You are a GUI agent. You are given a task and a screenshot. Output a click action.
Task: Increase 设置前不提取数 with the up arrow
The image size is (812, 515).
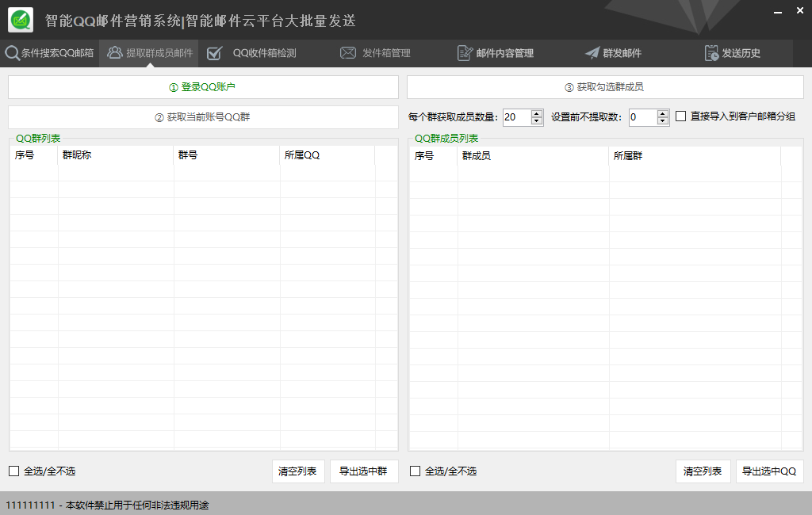click(x=663, y=113)
